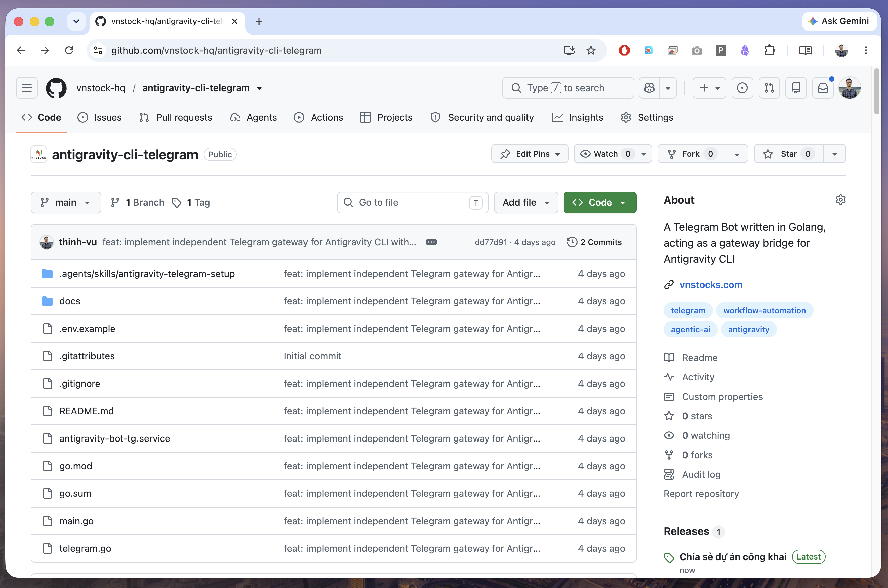Image resolution: width=888 pixels, height=588 pixels.
Task: Click the Type / to search field
Action: click(x=568, y=88)
